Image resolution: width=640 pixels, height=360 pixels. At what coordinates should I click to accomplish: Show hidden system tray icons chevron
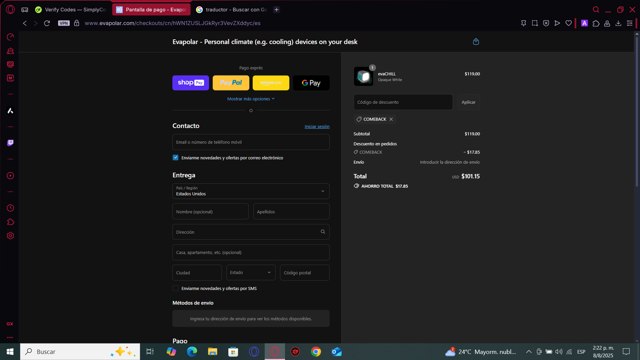[x=529, y=351]
